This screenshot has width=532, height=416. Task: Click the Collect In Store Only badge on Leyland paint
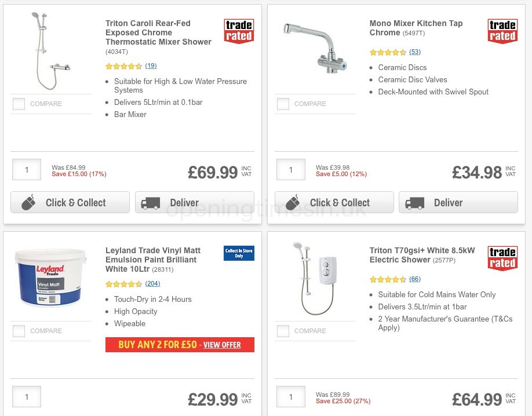pyautogui.click(x=238, y=253)
